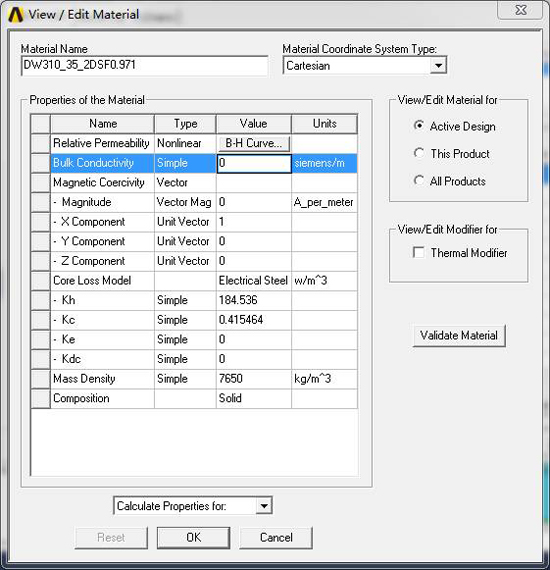Viewport: 550px width, 570px height.
Task: Open the B-H Curve editor button
Action: 254,143
